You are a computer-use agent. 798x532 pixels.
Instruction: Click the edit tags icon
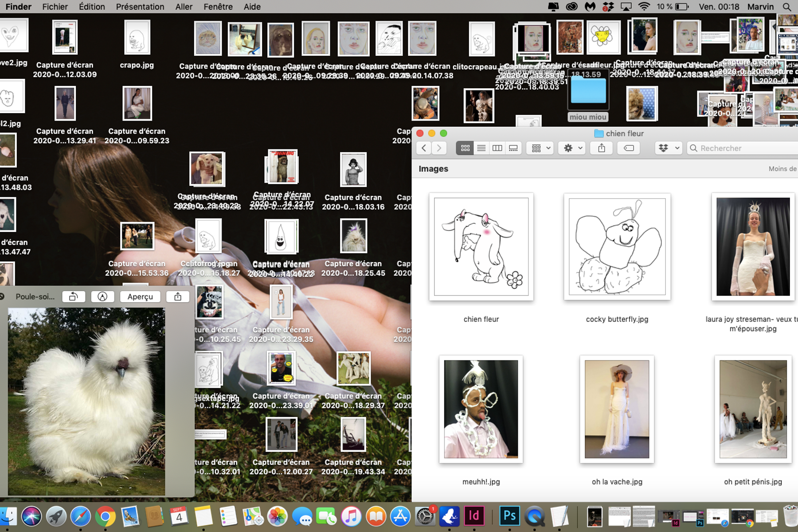(629, 148)
